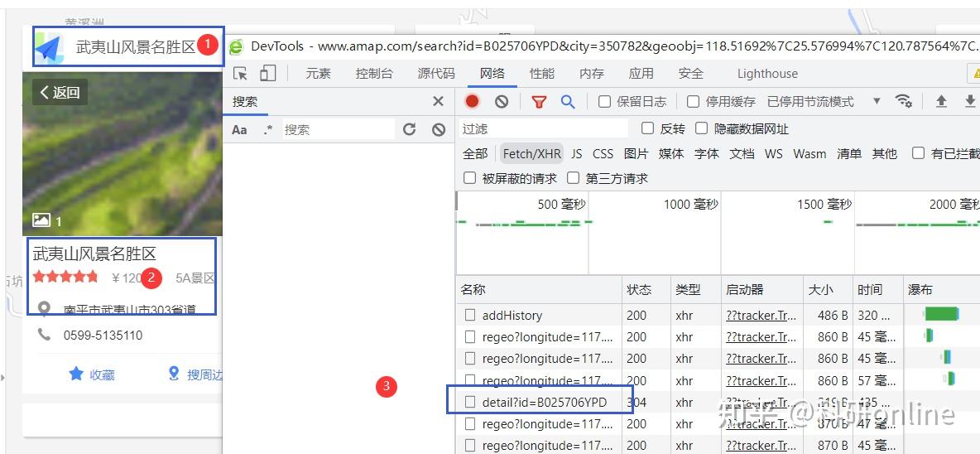Click the phone handset icon
980x454 pixels.
pyautogui.click(x=44, y=336)
